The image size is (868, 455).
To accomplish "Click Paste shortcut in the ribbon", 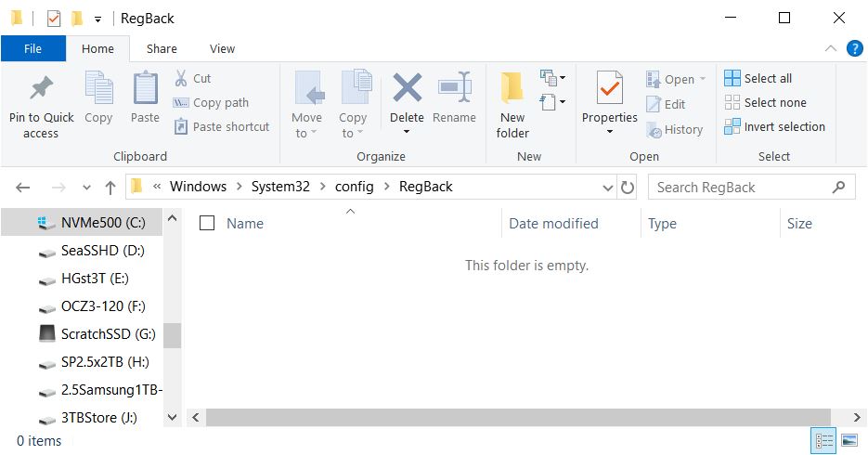I will point(222,127).
